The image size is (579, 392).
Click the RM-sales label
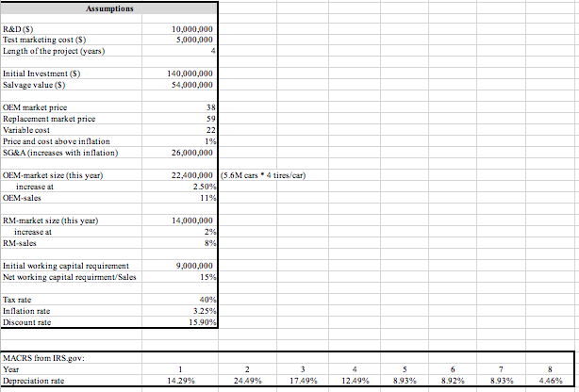[x=20, y=243]
